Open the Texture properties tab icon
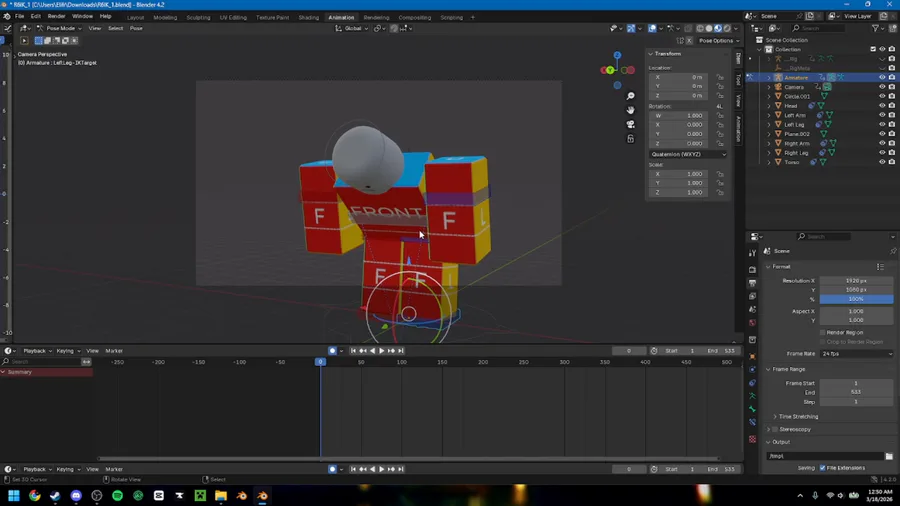The width and height of the screenshot is (900, 506). point(752,439)
